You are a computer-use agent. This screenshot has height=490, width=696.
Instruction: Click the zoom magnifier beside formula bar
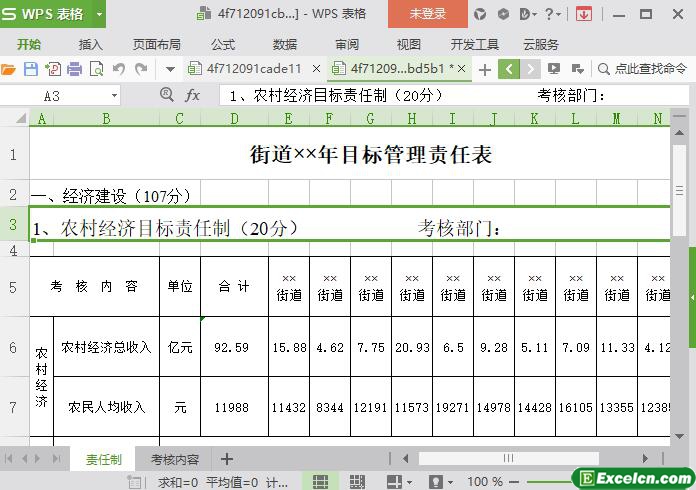click(x=167, y=95)
